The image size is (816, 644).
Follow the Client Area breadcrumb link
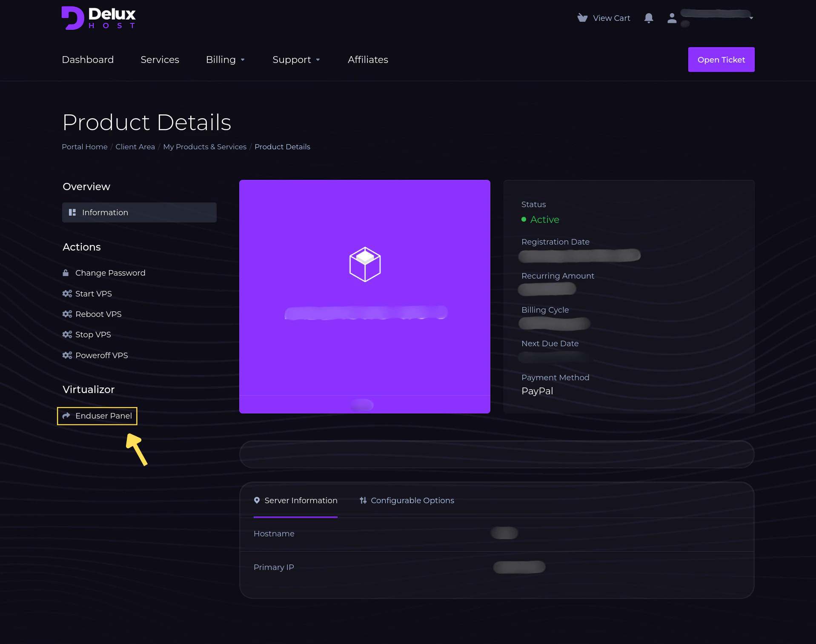[x=135, y=147]
